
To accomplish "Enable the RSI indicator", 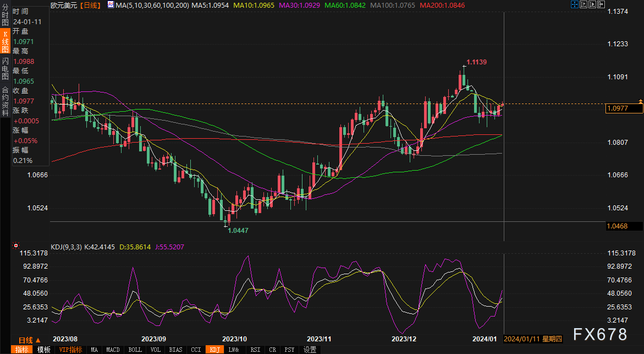I will pyautogui.click(x=255, y=350).
